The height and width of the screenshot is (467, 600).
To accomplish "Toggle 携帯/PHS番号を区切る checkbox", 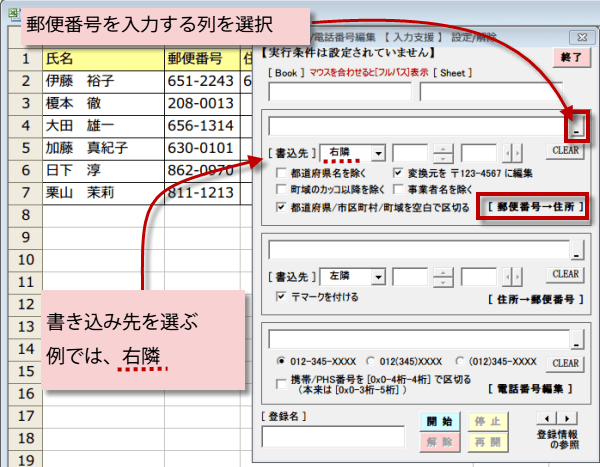I will 281,384.
